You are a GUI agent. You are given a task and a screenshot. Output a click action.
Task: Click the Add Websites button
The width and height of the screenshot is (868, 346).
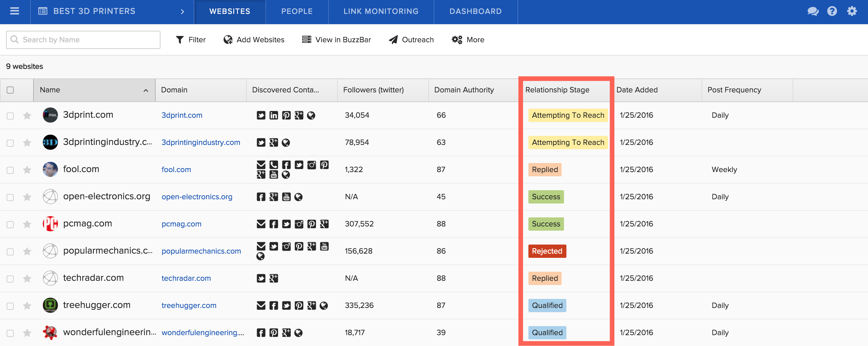tap(254, 40)
